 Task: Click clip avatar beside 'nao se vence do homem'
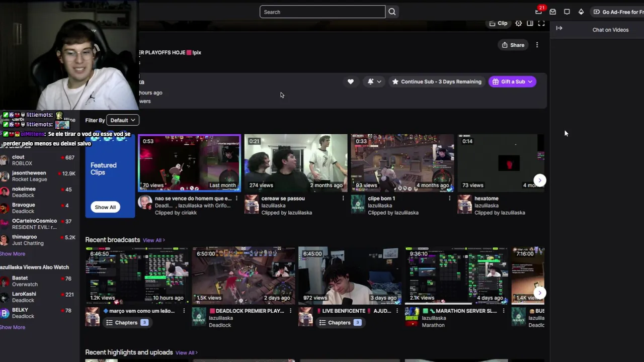[145, 203]
